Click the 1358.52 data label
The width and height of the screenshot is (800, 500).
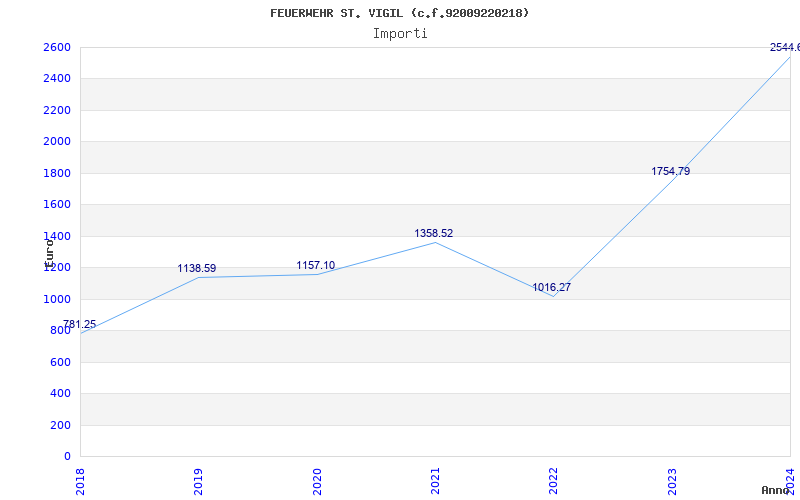434,233
